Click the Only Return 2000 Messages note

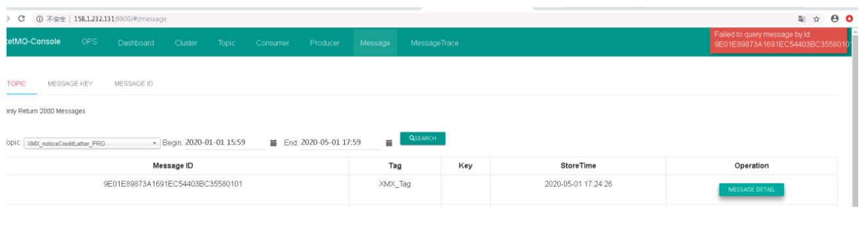45,111
